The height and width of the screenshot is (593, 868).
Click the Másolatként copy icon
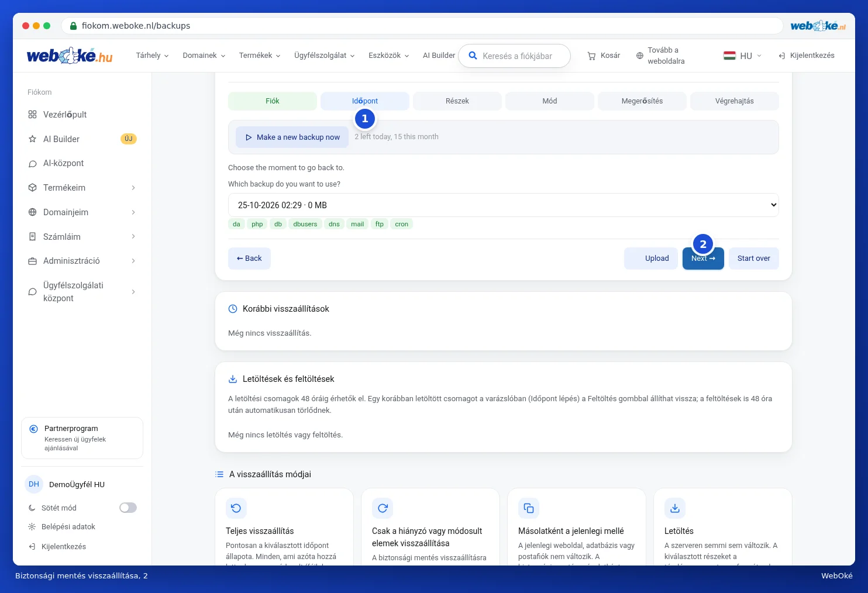coord(529,508)
